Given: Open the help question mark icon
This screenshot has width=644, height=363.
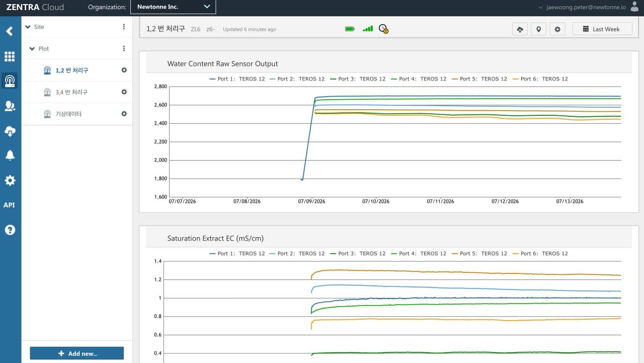Looking at the screenshot, I should pos(10,230).
